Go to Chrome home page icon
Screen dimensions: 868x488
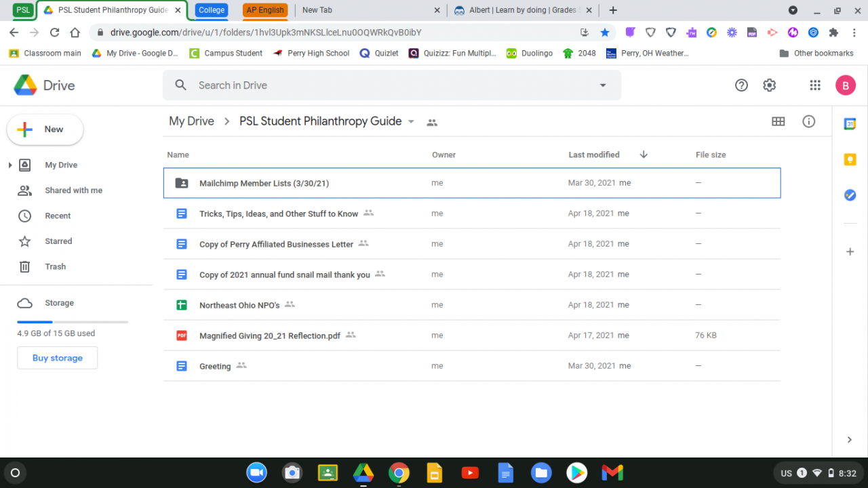(75, 33)
